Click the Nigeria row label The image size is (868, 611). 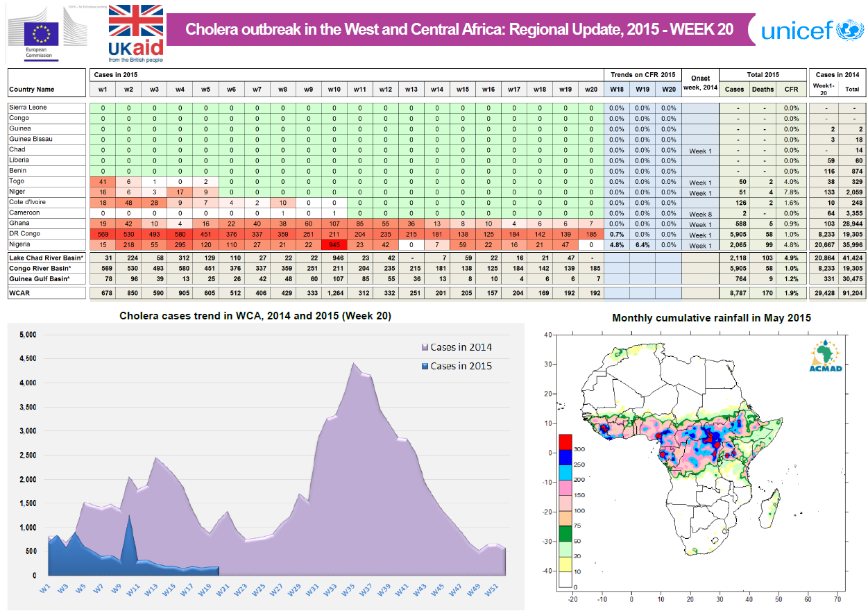(x=21, y=245)
